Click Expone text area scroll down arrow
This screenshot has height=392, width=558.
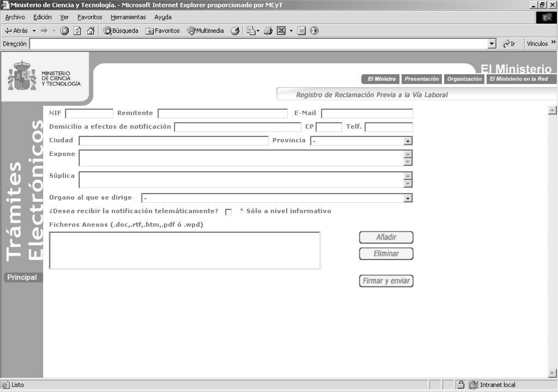[408, 162]
